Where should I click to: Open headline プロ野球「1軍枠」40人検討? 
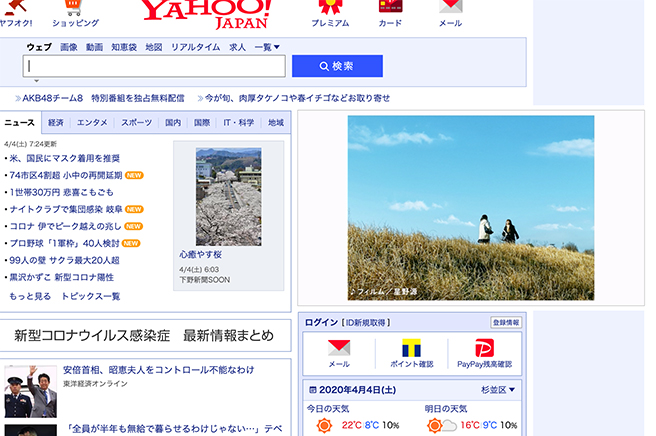(64, 244)
